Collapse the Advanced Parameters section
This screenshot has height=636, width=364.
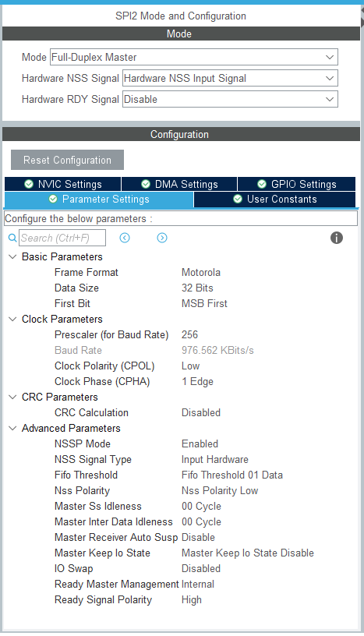click(12, 429)
